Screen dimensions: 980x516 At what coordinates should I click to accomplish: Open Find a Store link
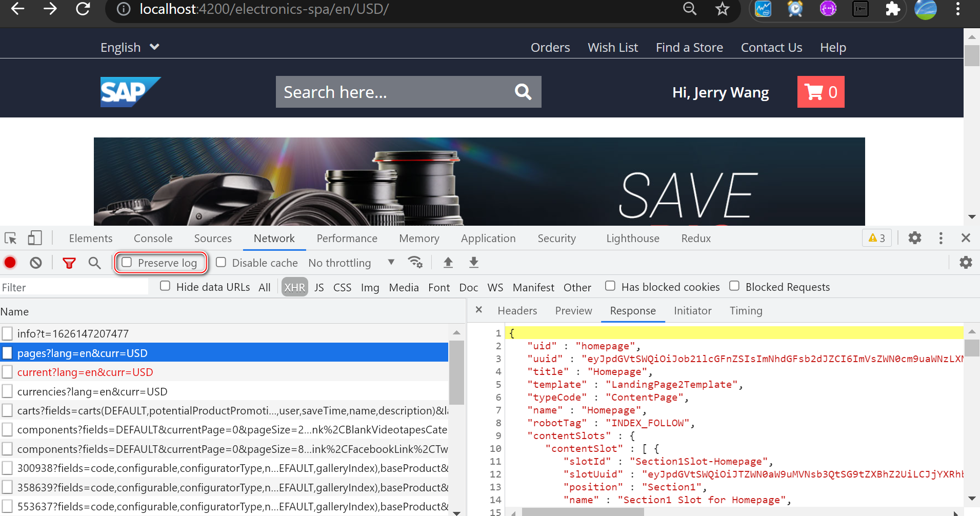tap(689, 47)
